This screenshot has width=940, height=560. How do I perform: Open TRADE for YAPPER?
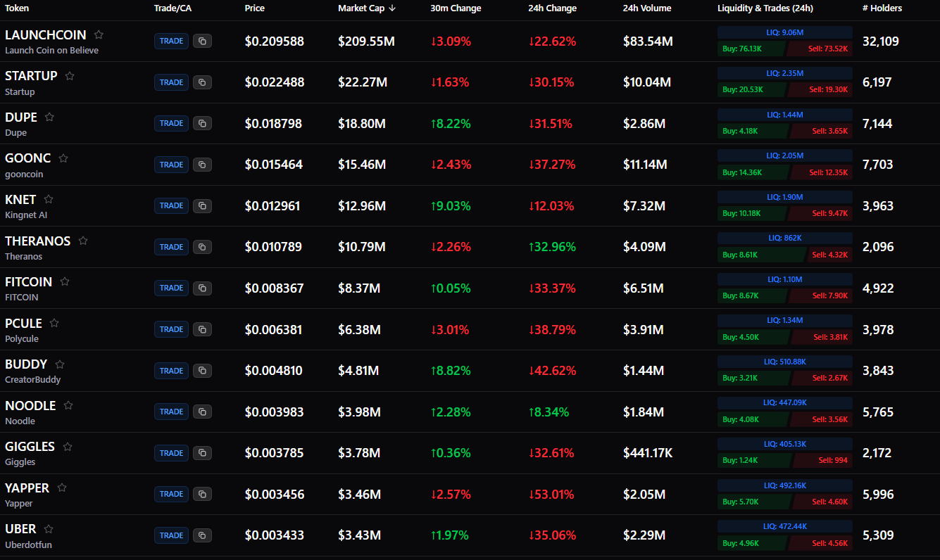pos(171,494)
